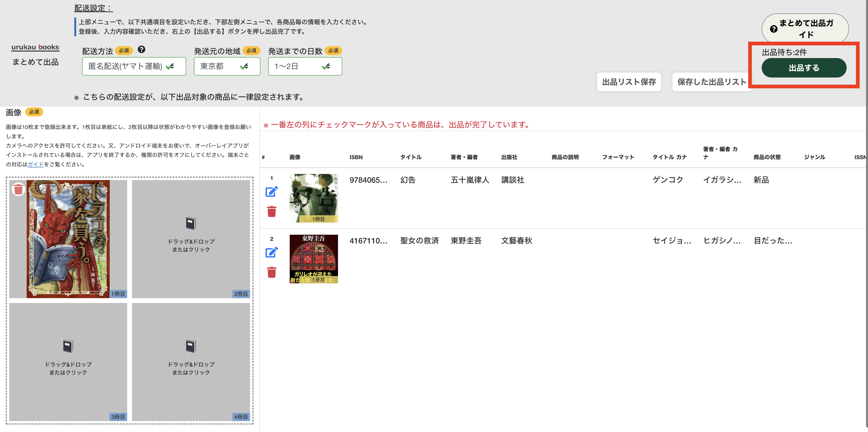Remove first uploaded image using trash icon
Image resolution: width=868 pixels, height=432 pixels.
(18, 189)
